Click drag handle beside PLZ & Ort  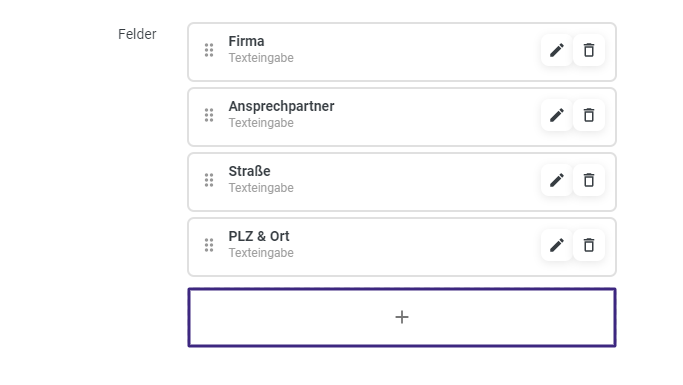click(x=209, y=245)
